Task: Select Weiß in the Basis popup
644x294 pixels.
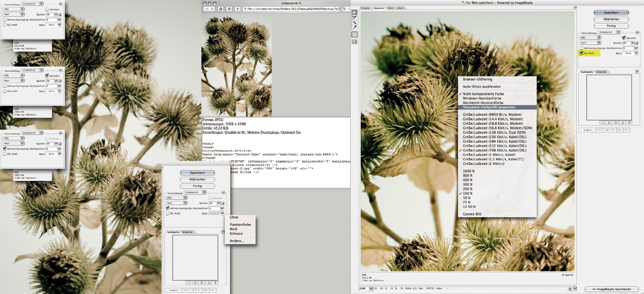Action: [233, 229]
